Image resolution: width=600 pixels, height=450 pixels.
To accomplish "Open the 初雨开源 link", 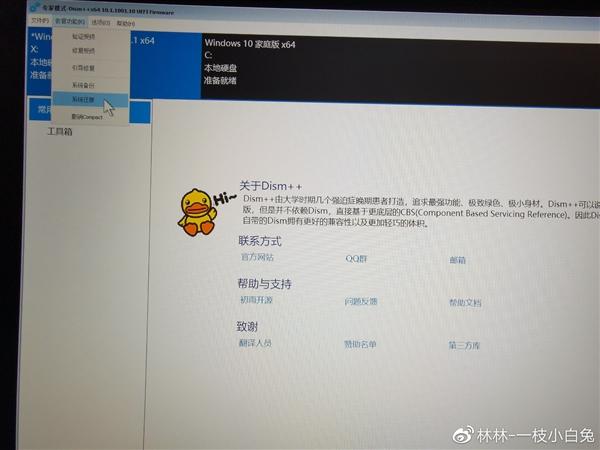I will pyautogui.click(x=256, y=300).
